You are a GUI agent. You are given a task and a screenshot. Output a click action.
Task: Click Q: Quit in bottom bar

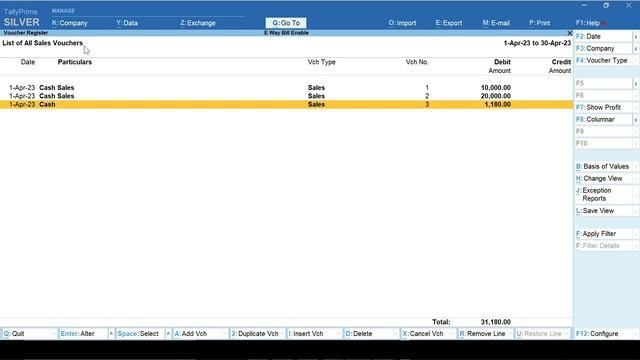pyautogui.click(x=27, y=333)
